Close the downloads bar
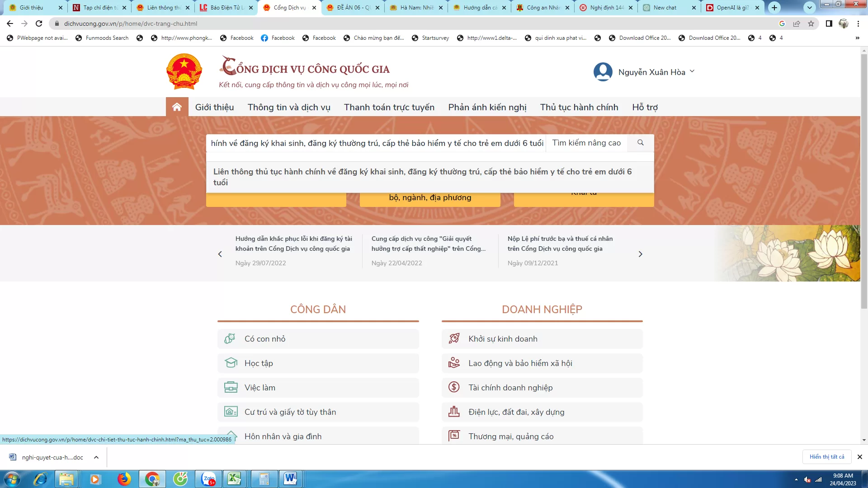868x488 pixels. click(x=860, y=457)
